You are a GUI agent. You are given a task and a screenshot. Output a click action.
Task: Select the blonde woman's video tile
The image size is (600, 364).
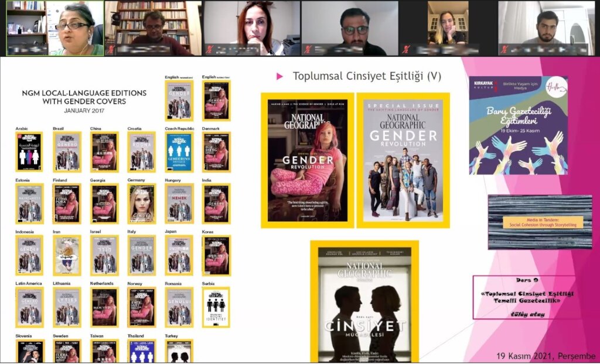tap(448, 28)
